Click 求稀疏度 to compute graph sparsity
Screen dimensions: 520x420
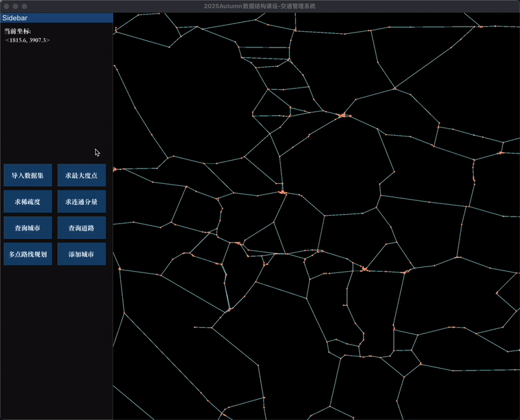click(27, 201)
